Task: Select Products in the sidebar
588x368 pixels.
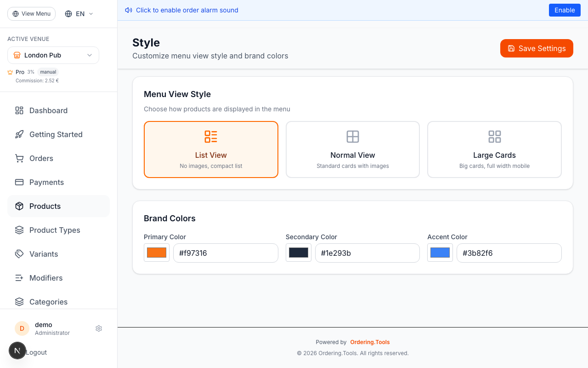Action: [x=45, y=206]
